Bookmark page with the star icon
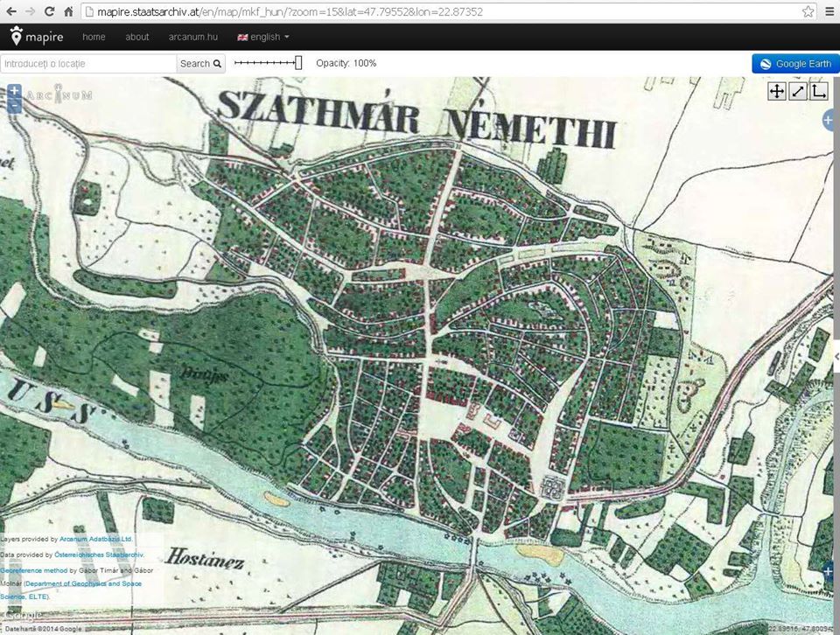Viewport: 840px width, 635px height. 808,12
